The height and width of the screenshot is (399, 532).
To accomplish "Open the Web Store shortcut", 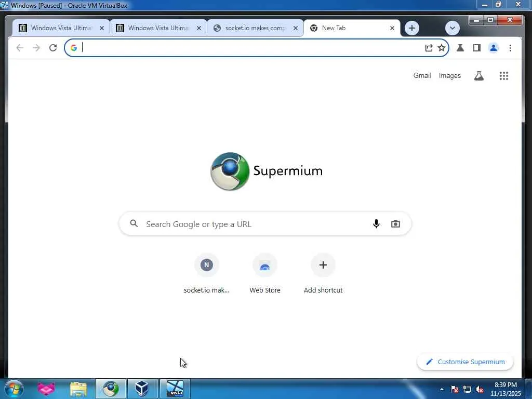I will coord(264,273).
